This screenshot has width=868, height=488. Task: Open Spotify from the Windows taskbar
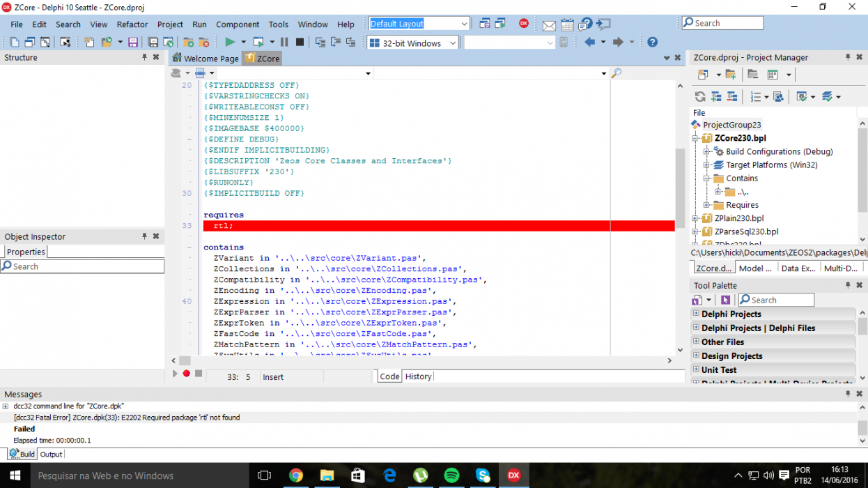click(x=451, y=475)
